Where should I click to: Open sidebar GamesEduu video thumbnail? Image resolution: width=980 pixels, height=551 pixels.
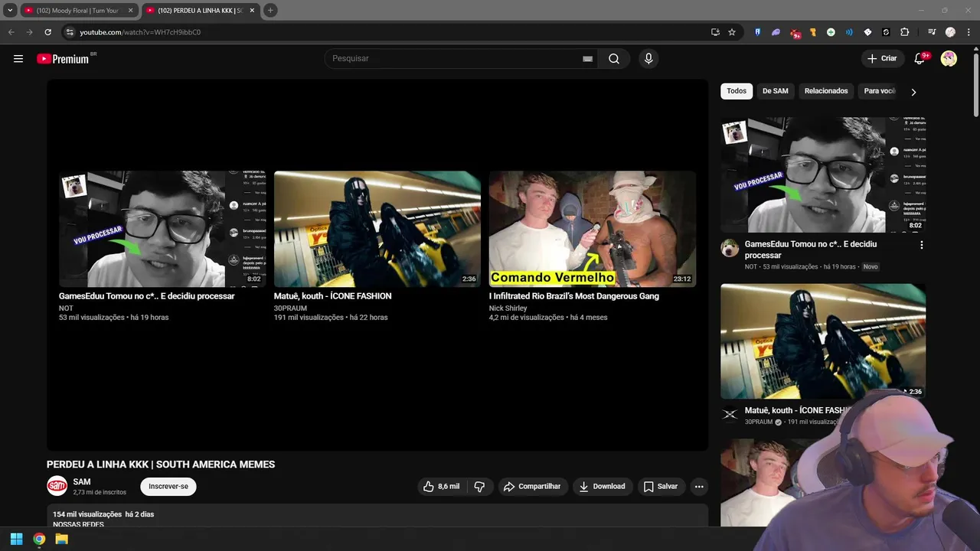823,174
